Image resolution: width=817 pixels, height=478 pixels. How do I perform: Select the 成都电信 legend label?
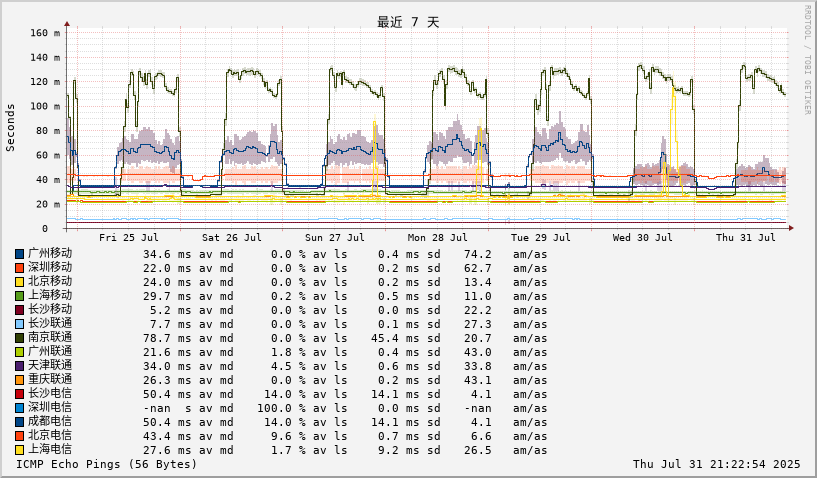50,423
